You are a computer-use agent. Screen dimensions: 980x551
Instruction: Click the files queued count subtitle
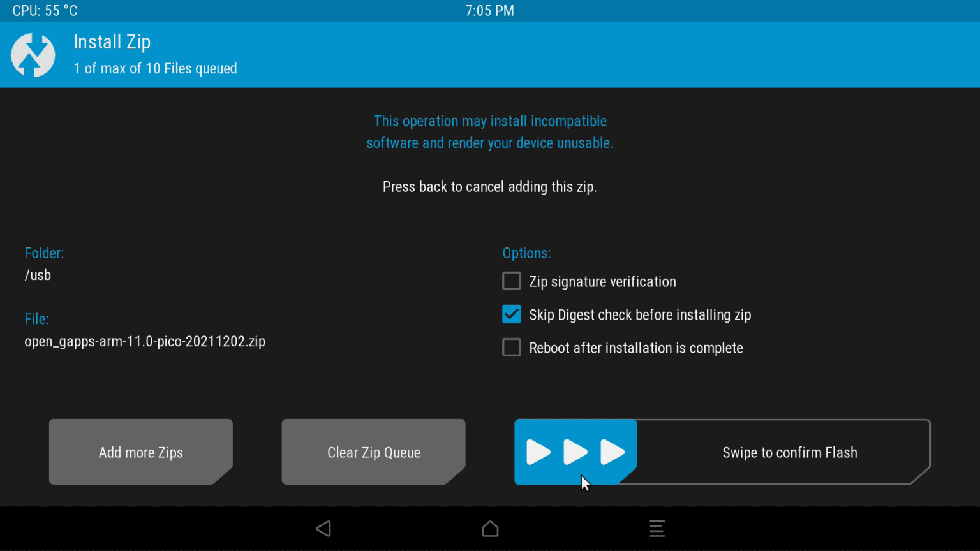(x=155, y=69)
